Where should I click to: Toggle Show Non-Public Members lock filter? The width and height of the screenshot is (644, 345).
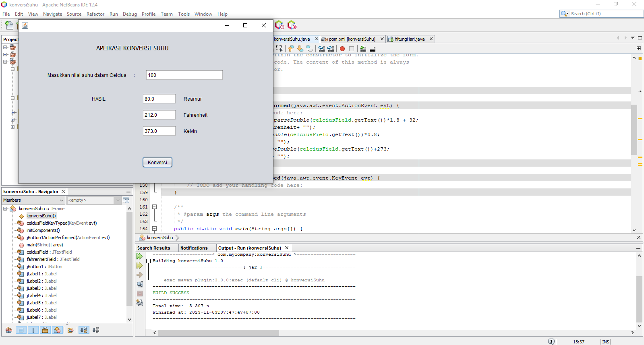coord(45,330)
